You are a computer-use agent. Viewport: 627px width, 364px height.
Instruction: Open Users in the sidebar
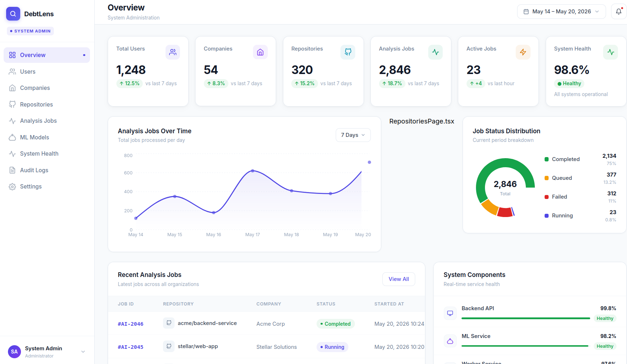click(x=47, y=71)
